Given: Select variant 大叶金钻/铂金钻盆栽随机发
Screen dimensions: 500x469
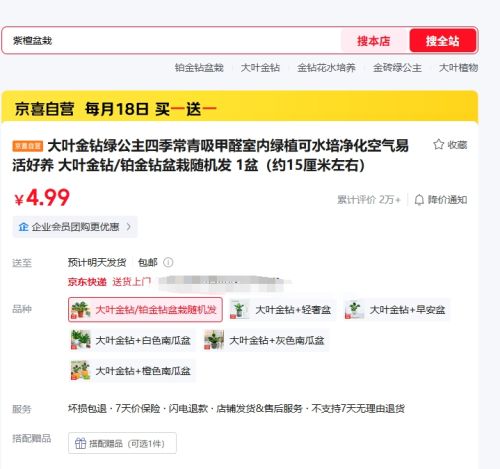Looking at the screenshot, I should (x=145, y=310).
